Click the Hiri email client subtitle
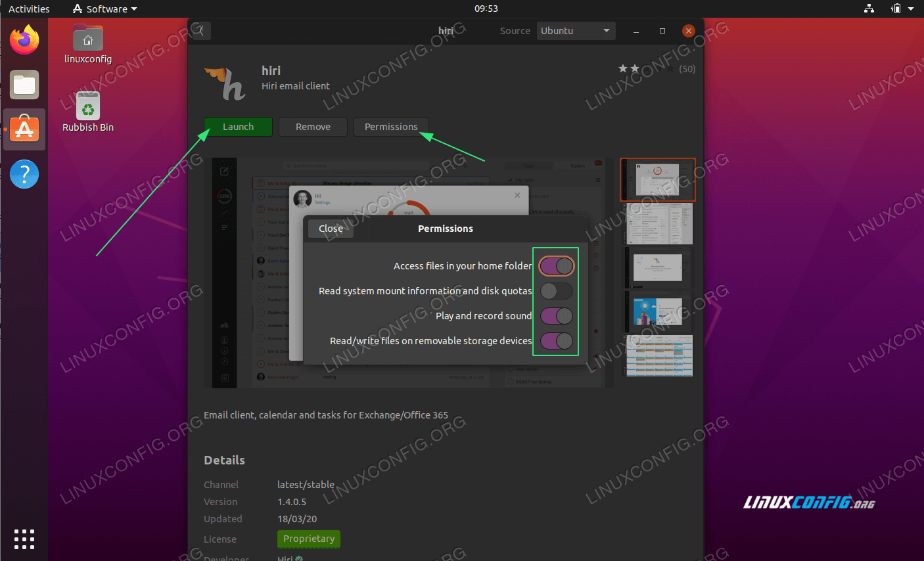The width and height of the screenshot is (924, 561). (296, 86)
